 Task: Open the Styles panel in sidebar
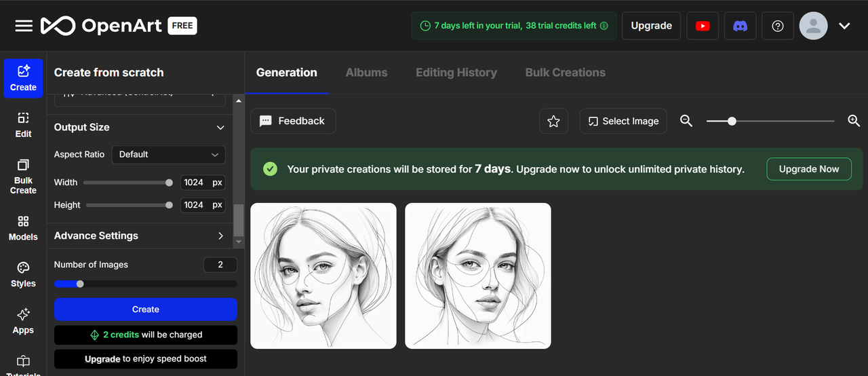tap(23, 274)
